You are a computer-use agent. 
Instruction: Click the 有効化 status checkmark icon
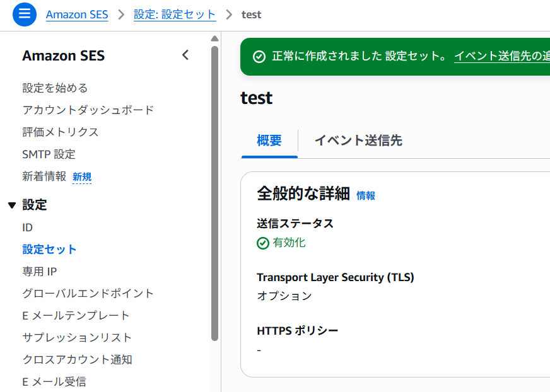point(263,243)
